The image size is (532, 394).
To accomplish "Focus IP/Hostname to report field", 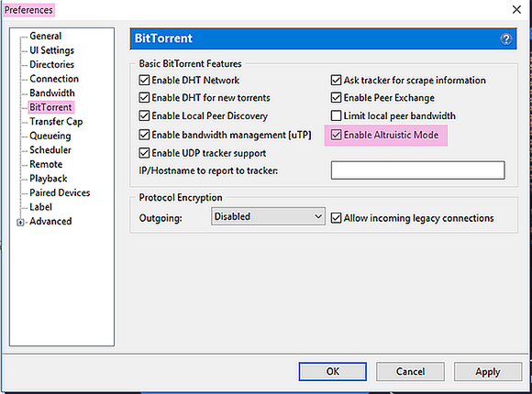I will tap(417, 170).
